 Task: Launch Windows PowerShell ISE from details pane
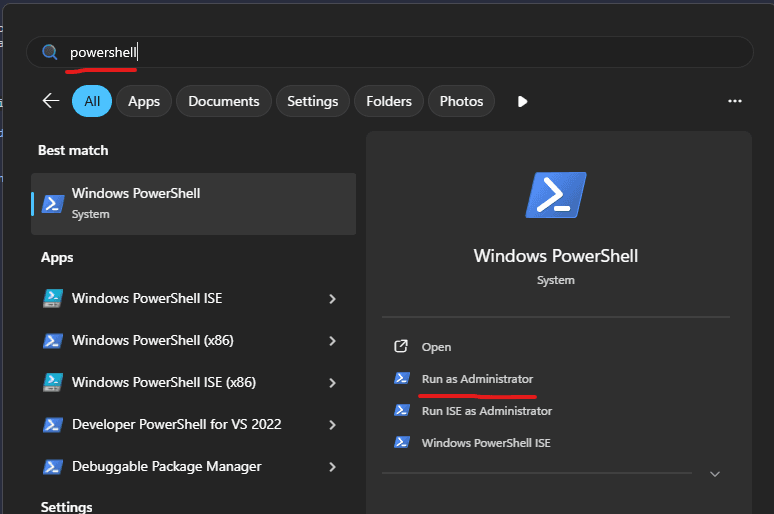(486, 442)
